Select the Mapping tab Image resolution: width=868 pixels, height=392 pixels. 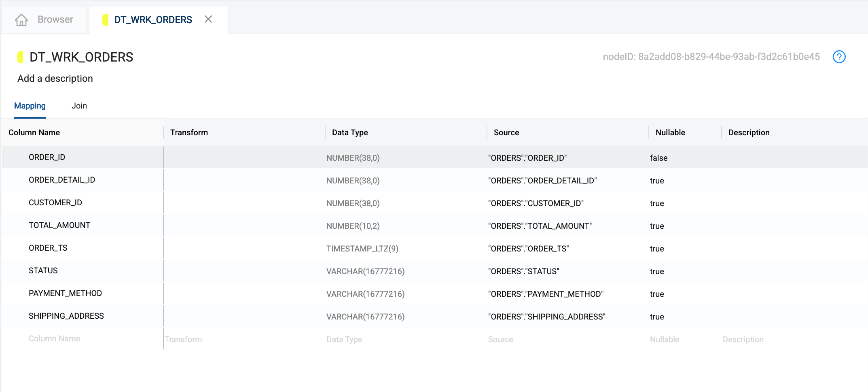pos(30,106)
